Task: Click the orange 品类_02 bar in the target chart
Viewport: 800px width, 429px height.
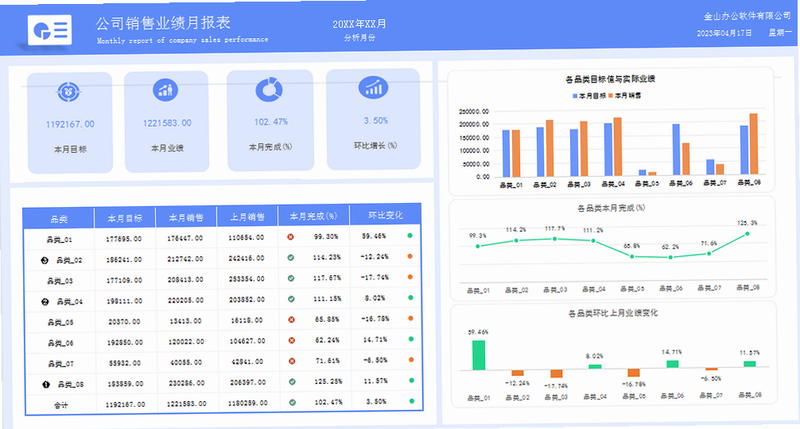Action: pyautogui.click(x=549, y=148)
